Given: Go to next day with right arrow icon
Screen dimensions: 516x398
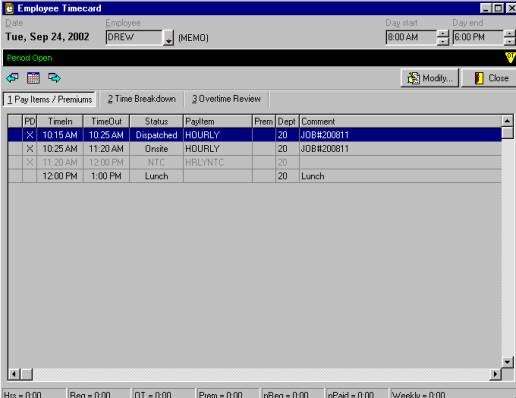Looking at the screenshot, I should [x=54, y=78].
